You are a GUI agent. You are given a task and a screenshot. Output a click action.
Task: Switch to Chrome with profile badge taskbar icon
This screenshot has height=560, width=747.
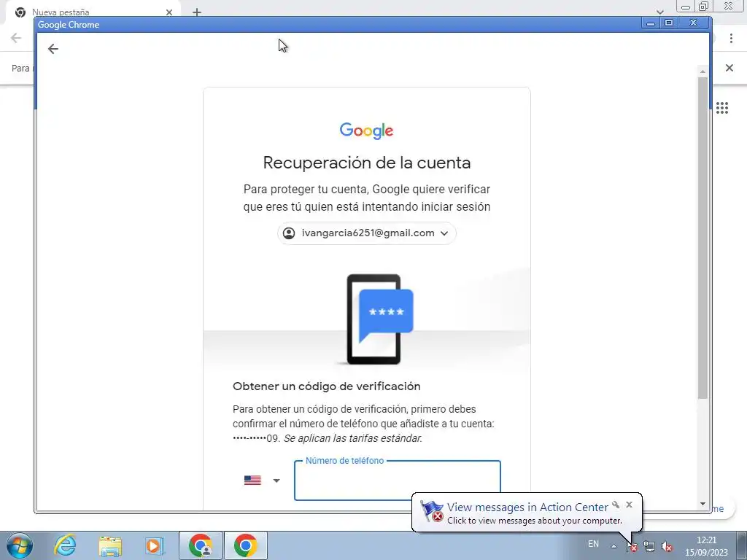coord(201,545)
